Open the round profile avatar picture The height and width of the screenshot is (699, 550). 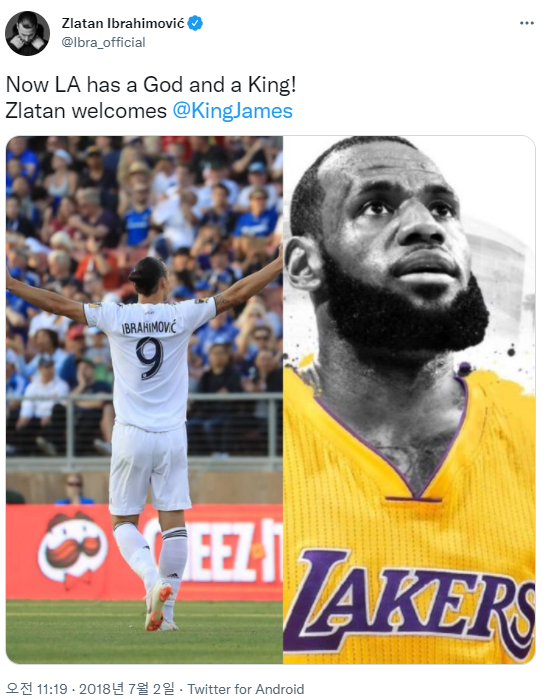coord(27,33)
